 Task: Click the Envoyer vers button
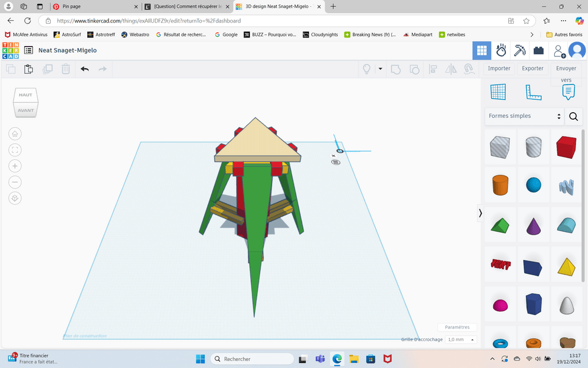(566, 74)
